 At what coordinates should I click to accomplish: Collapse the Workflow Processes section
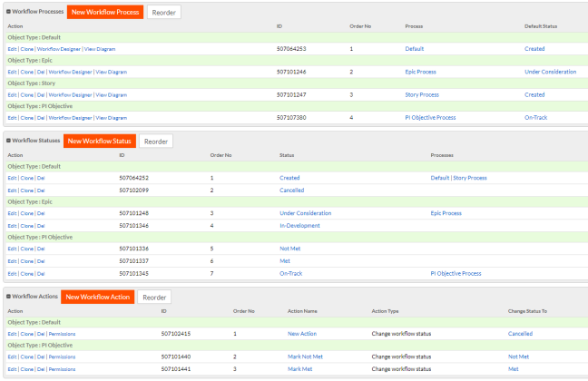pyautogui.click(x=8, y=13)
